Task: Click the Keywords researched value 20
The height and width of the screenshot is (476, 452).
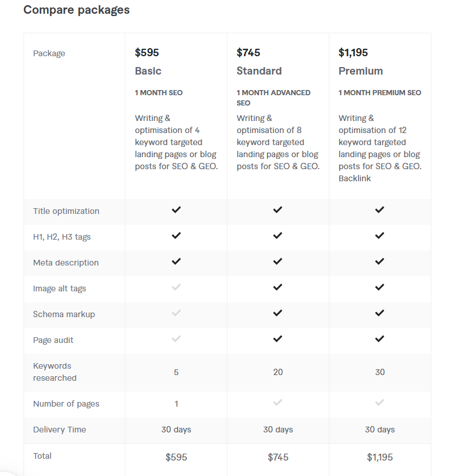Action: pyautogui.click(x=278, y=372)
